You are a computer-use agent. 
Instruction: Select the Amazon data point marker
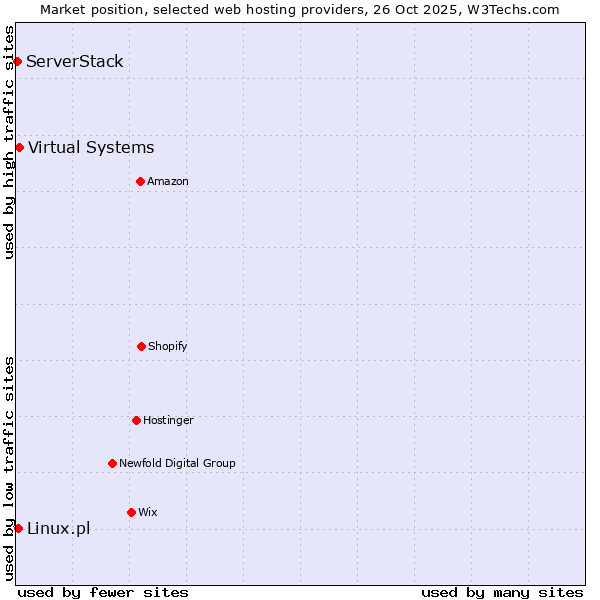coord(140,181)
